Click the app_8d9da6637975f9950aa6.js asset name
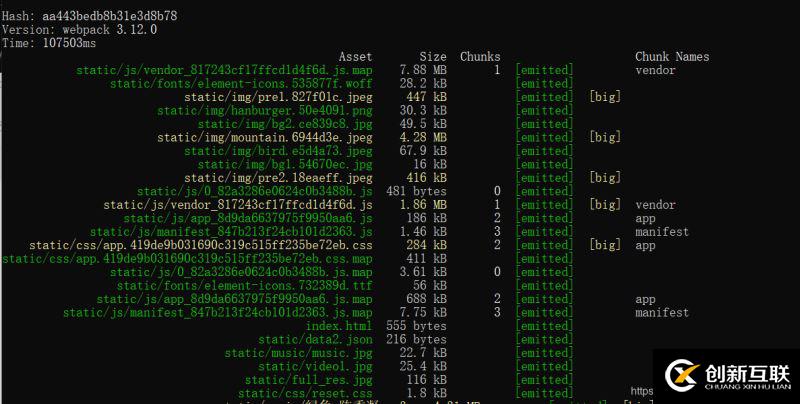This screenshot has width=800, height=404. point(247,218)
